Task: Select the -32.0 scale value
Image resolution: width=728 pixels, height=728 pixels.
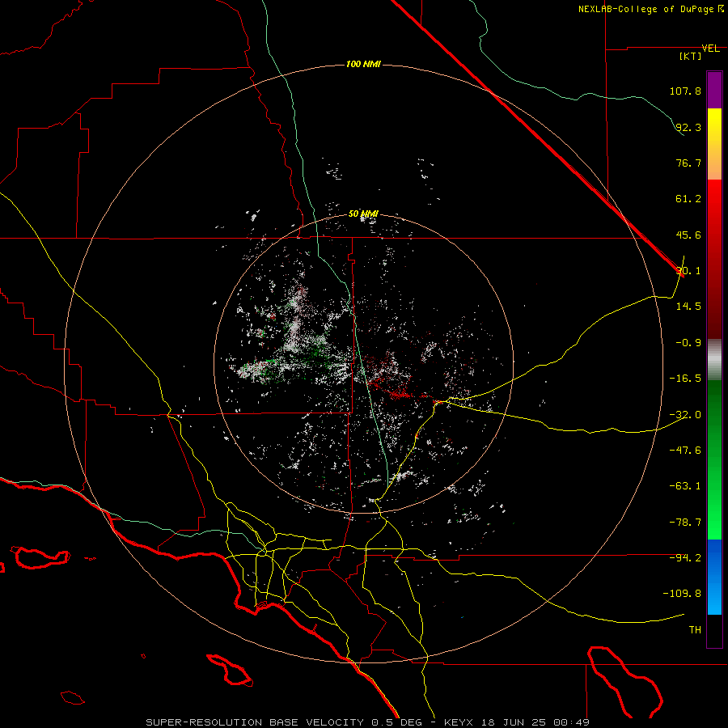Action: tap(685, 415)
